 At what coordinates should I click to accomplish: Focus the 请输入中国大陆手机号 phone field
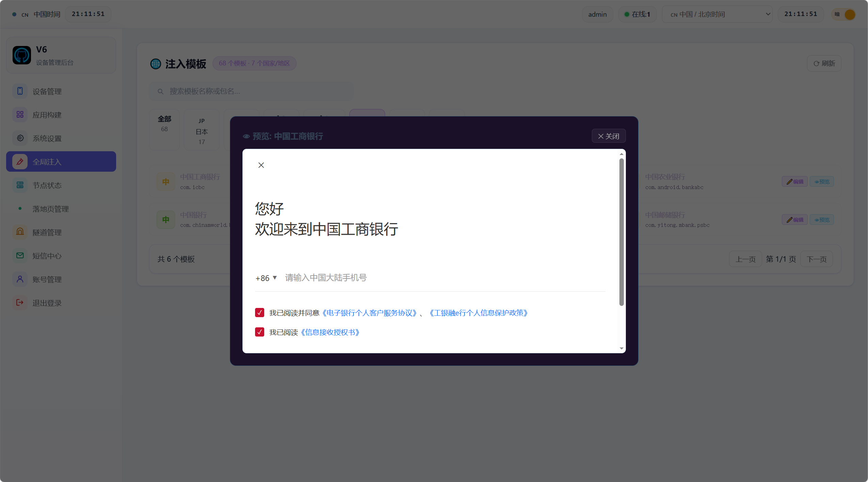tap(445, 278)
